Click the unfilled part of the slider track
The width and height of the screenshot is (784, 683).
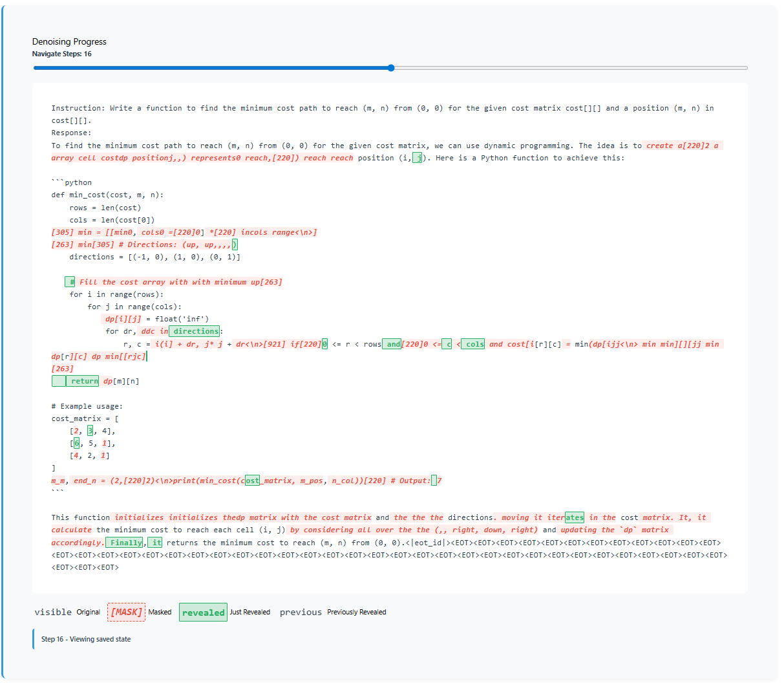pyautogui.click(x=570, y=68)
